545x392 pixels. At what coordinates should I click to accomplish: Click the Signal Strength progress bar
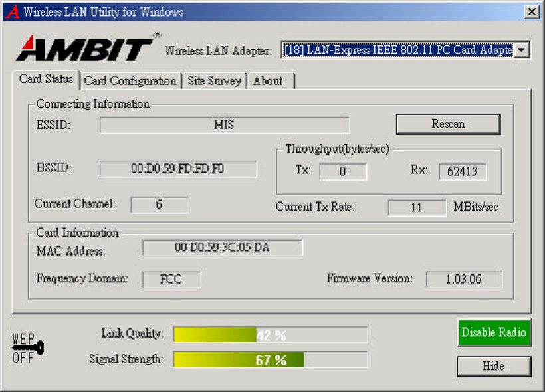(x=271, y=359)
